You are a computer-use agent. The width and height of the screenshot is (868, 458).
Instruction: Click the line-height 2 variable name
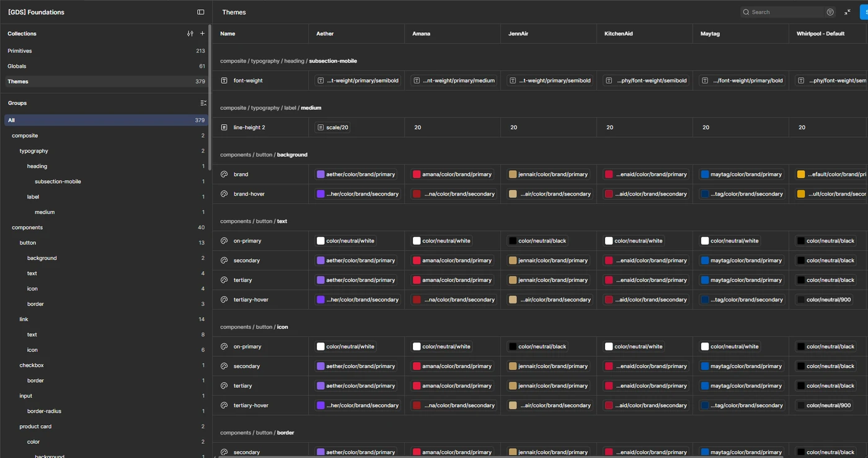coord(249,127)
